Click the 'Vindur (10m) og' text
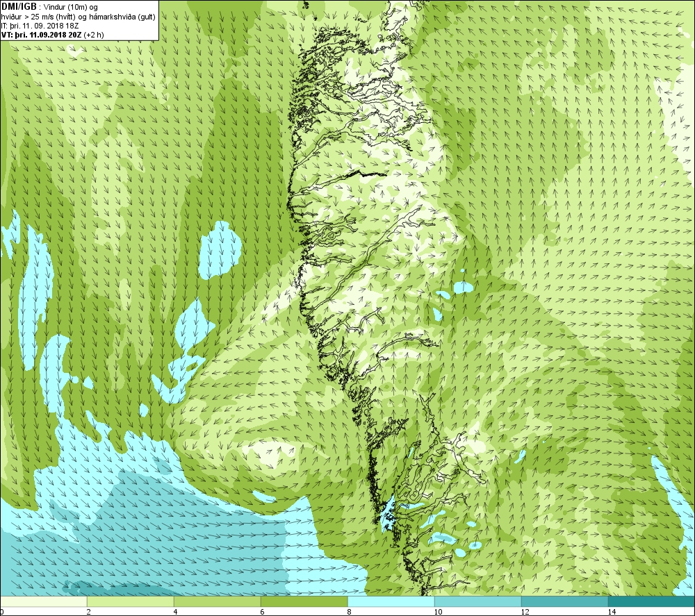 point(71,7)
